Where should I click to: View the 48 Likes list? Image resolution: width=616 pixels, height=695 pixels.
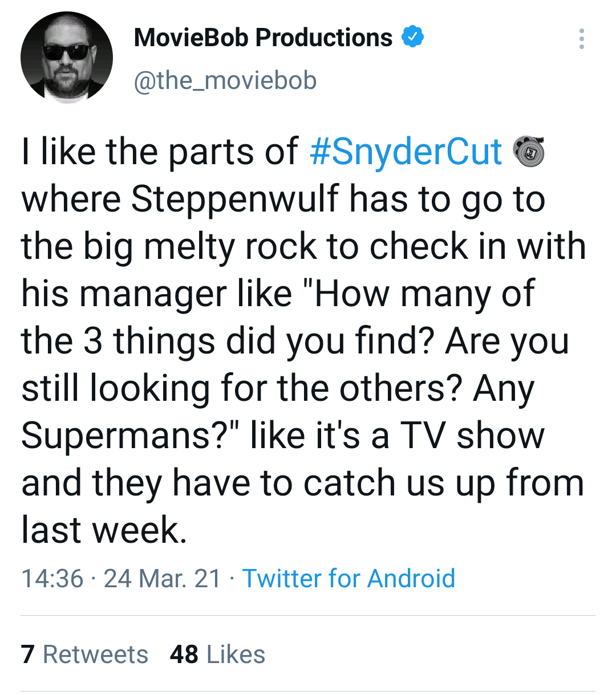pos(217,655)
